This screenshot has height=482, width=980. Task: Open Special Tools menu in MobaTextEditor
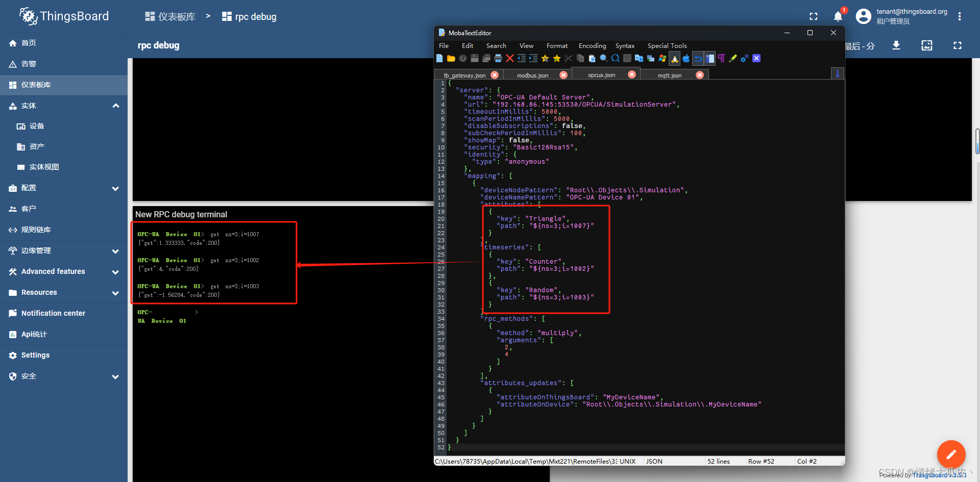667,46
